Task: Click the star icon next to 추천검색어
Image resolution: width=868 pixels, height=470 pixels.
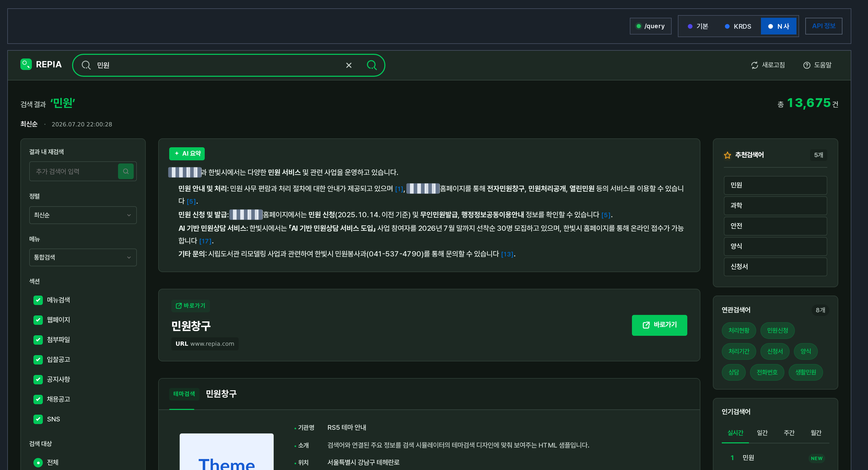Action: click(728, 155)
